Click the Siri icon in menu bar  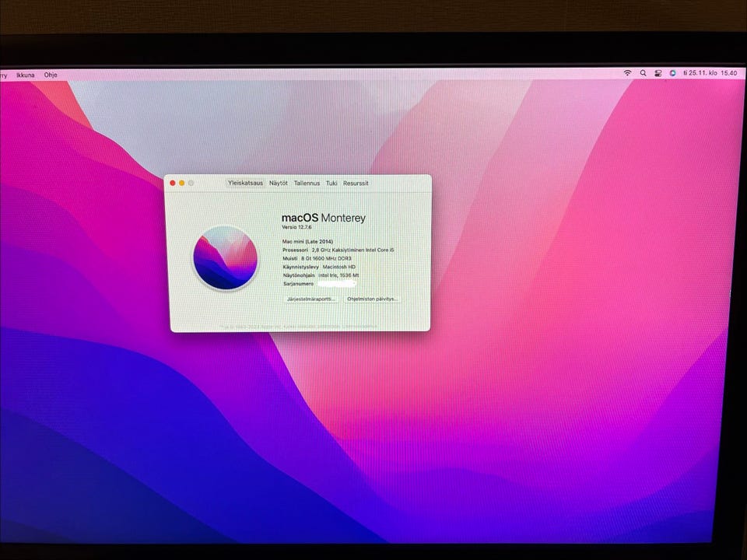[672, 73]
